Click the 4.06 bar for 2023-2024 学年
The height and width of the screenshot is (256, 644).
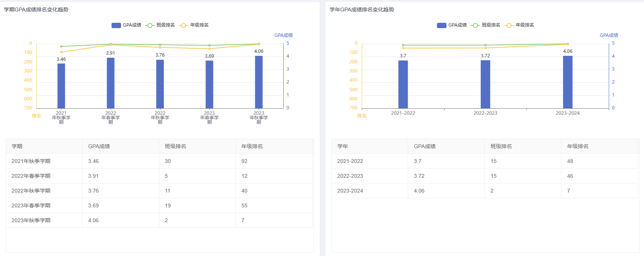567,82
